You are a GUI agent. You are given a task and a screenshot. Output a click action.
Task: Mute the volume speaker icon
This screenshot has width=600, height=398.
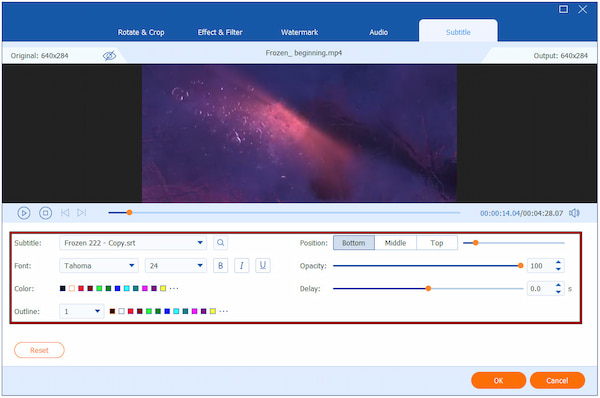click(x=574, y=213)
